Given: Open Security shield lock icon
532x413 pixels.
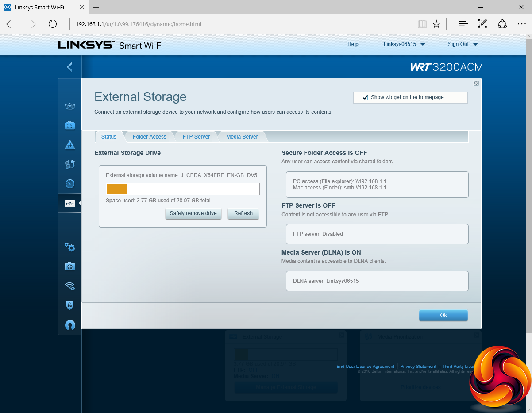Looking at the screenshot, I should pos(69,305).
